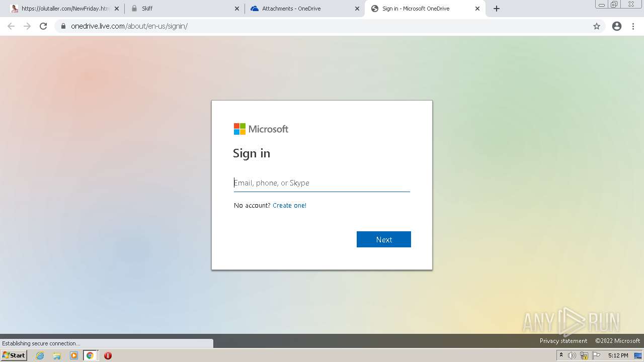
Task: Focus the Email, phone, or Skype field
Action: coord(322,183)
